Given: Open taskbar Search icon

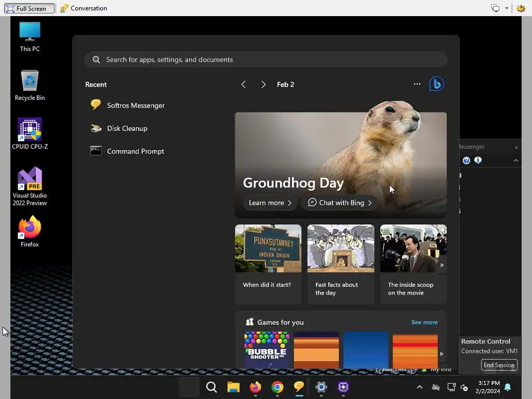Looking at the screenshot, I should [211, 387].
